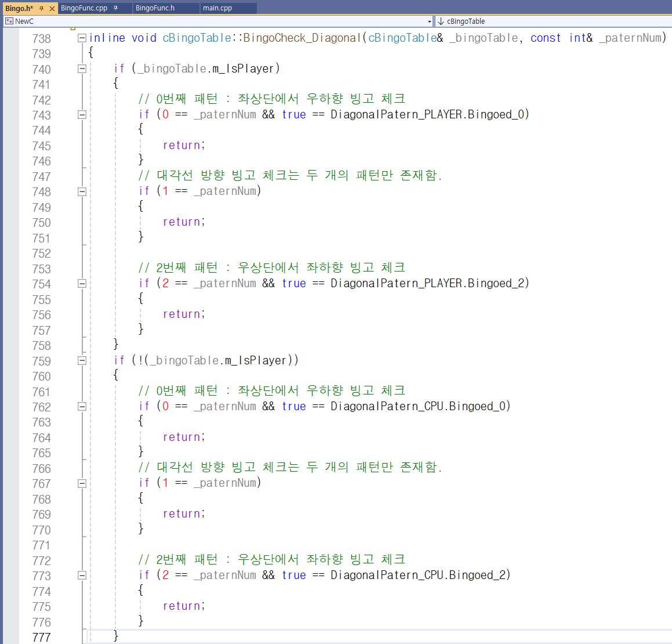Collapse the if block at line 740
Image resolution: width=672 pixels, height=644 pixels.
pos(82,68)
